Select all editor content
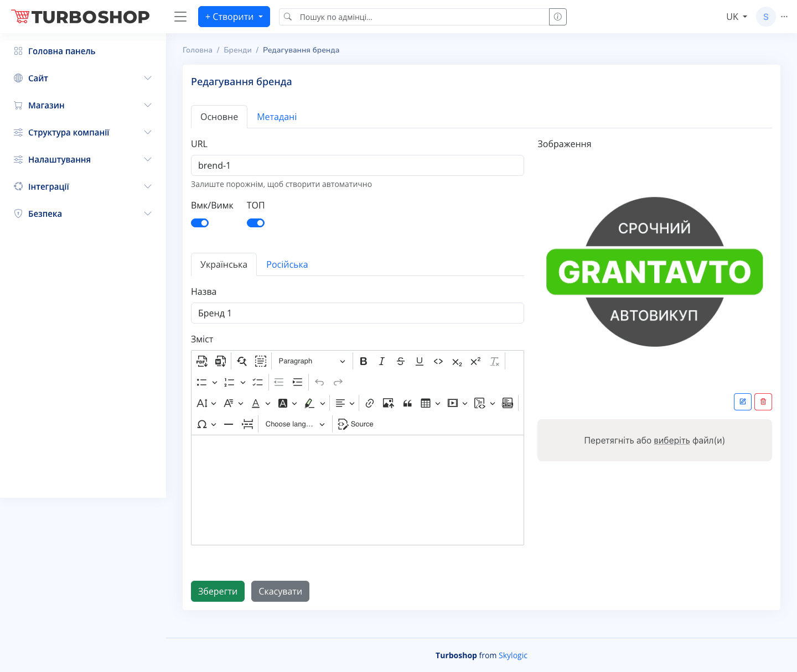 pos(261,361)
